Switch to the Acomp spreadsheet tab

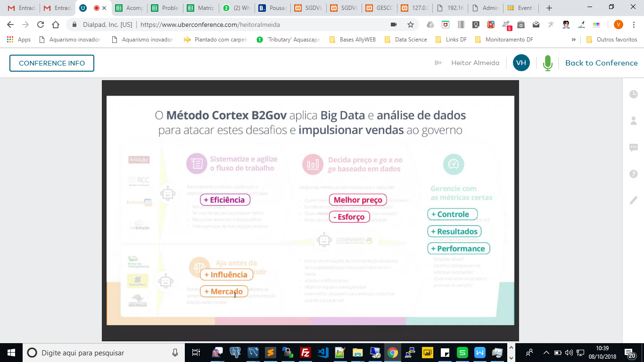coord(129,8)
